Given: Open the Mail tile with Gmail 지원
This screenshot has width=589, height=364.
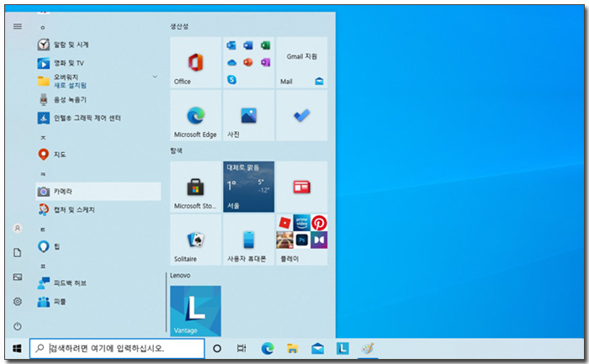Looking at the screenshot, I should pyautogui.click(x=301, y=63).
